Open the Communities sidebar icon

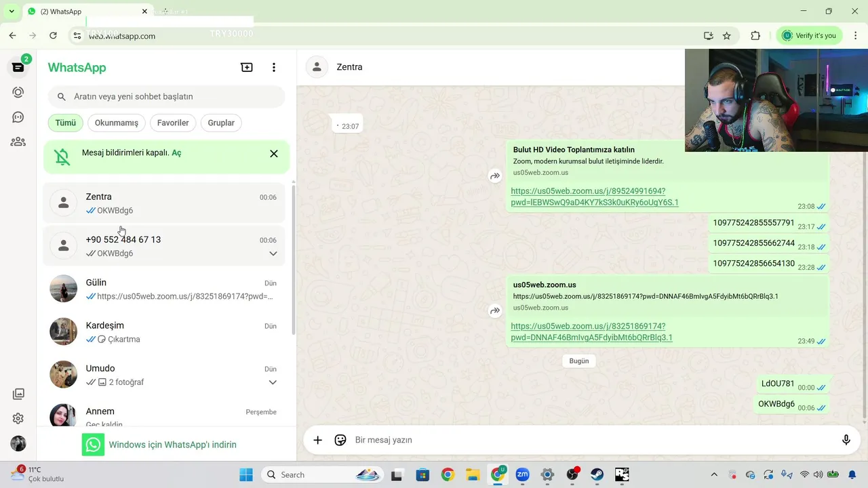click(x=18, y=142)
